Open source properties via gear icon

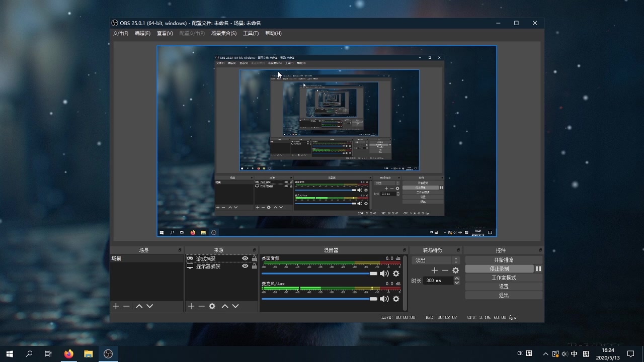212,306
